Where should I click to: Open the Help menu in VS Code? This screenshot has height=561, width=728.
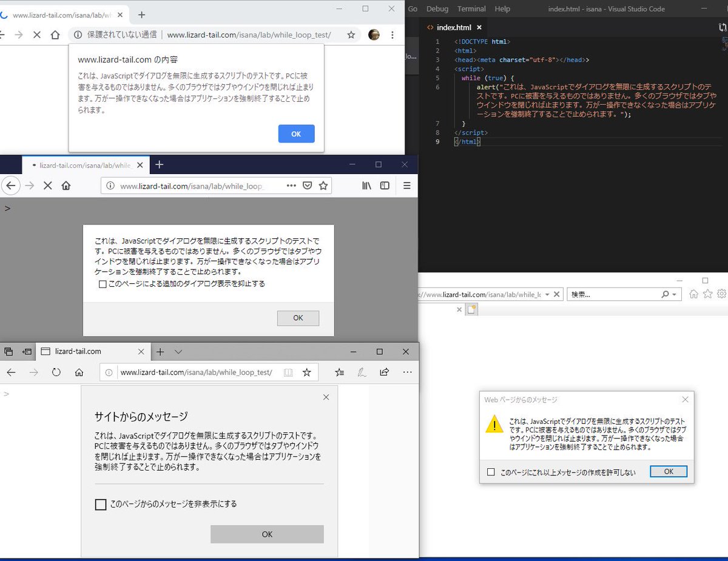point(502,8)
